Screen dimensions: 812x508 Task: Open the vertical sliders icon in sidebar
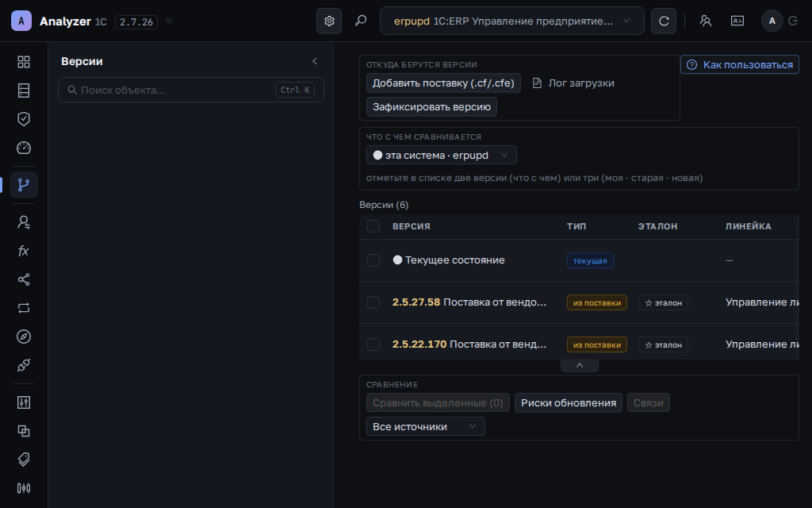(24, 402)
